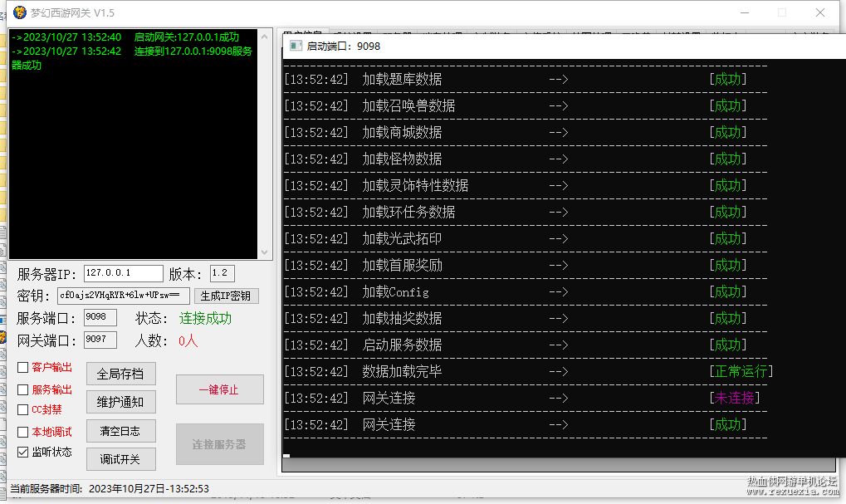Image resolution: width=846 pixels, height=504 pixels.
Task: Enable the 客户输出 checkbox
Action: (x=22, y=368)
